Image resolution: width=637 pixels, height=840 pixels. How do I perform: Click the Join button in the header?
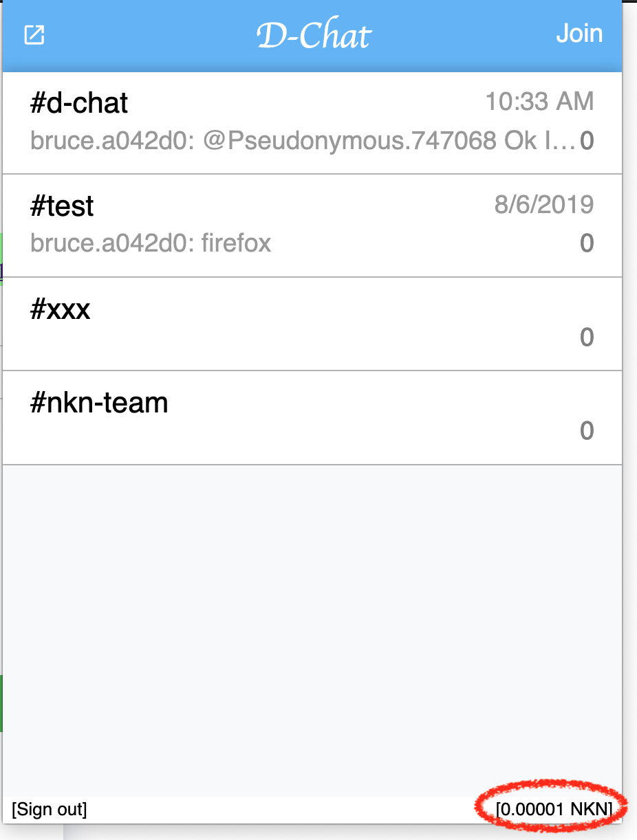pos(579,34)
